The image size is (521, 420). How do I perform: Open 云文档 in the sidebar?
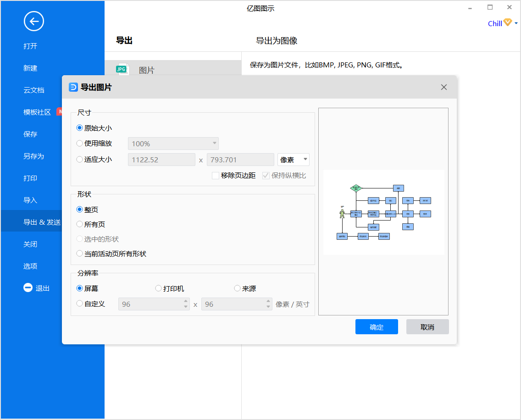point(34,90)
